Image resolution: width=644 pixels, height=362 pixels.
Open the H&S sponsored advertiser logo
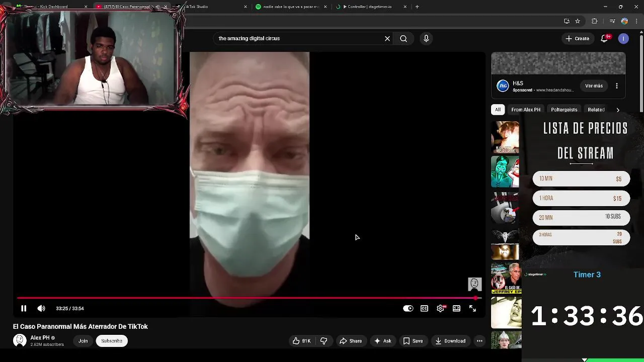pyautogui.click(x=503, y=86)
